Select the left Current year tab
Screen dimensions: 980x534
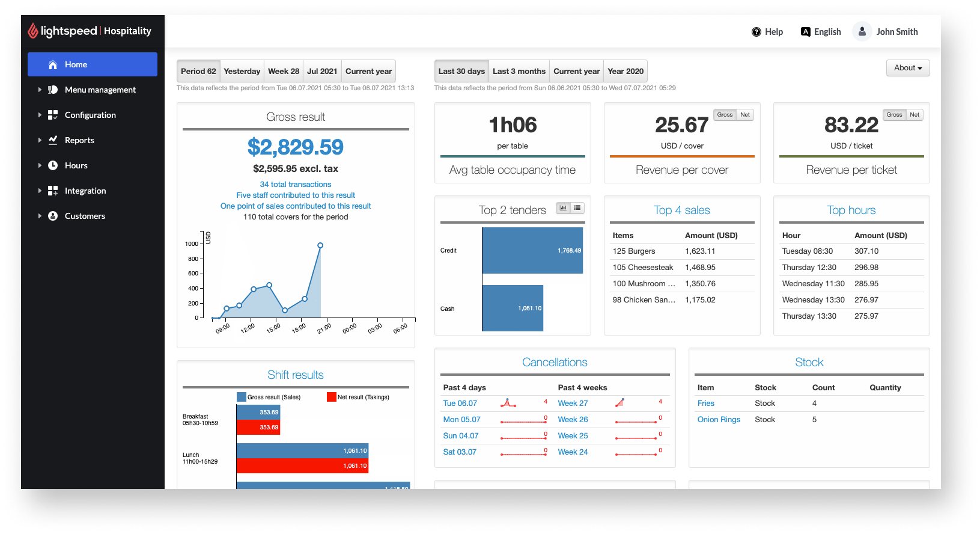(368, 71)
